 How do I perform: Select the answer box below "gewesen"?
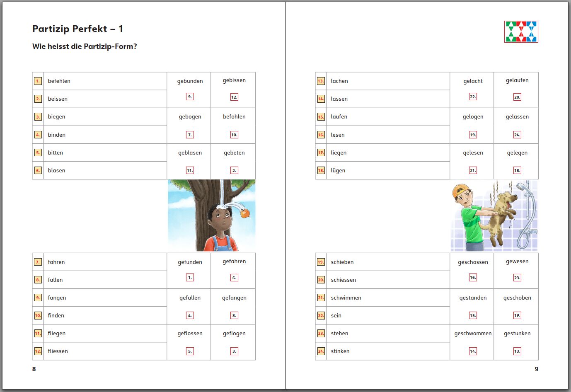(x=517, y=278)
